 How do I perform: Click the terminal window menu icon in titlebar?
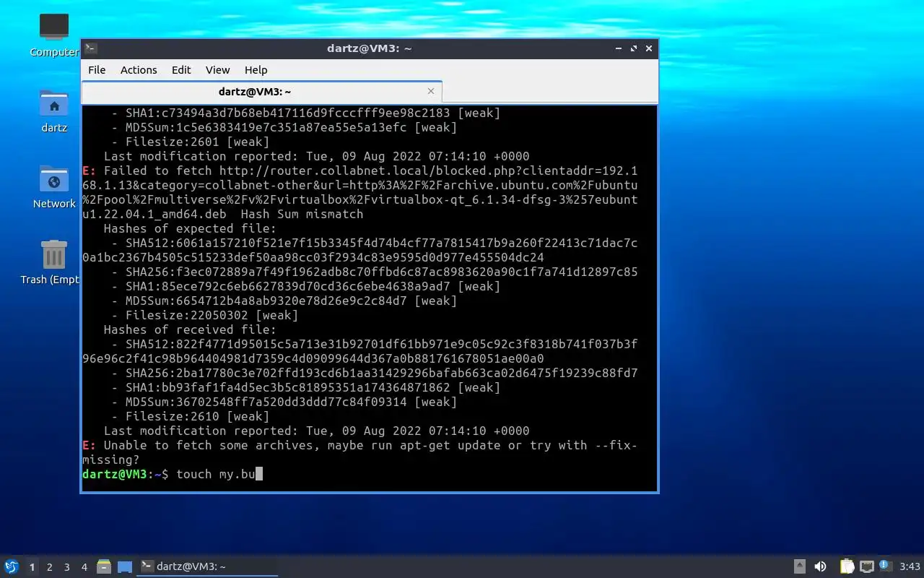pyautogui.click(x=91, y=48)
